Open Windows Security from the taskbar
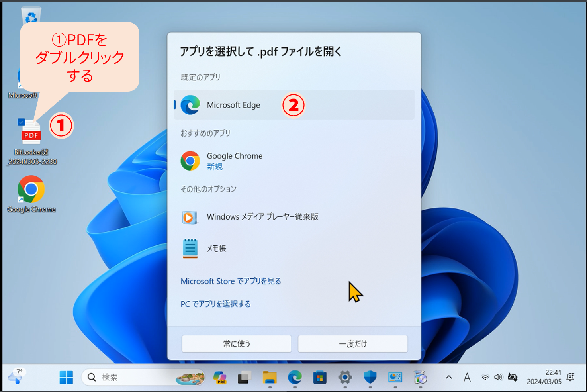 tap(370, 377)
